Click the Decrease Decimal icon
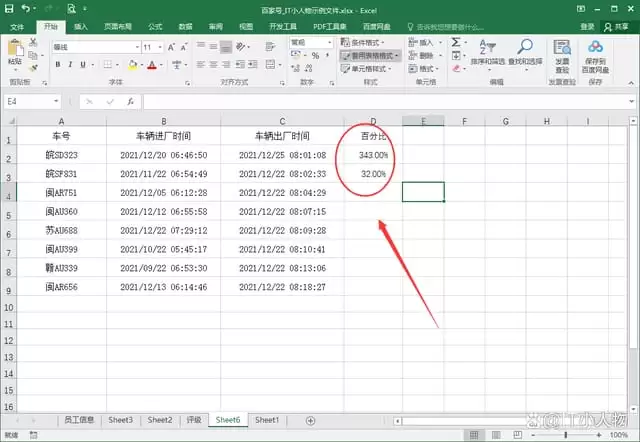640x442 pixels. click(x=309, y=68)
